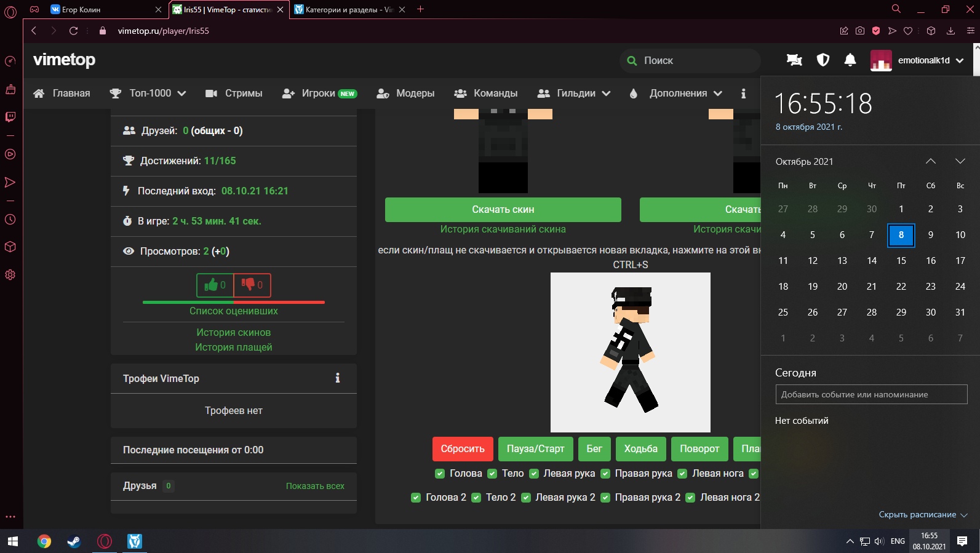Expand the Топ-1000 dropdown menu
Image resolution: width=980 pixels, height=553 pixels.
coord(148,93)
